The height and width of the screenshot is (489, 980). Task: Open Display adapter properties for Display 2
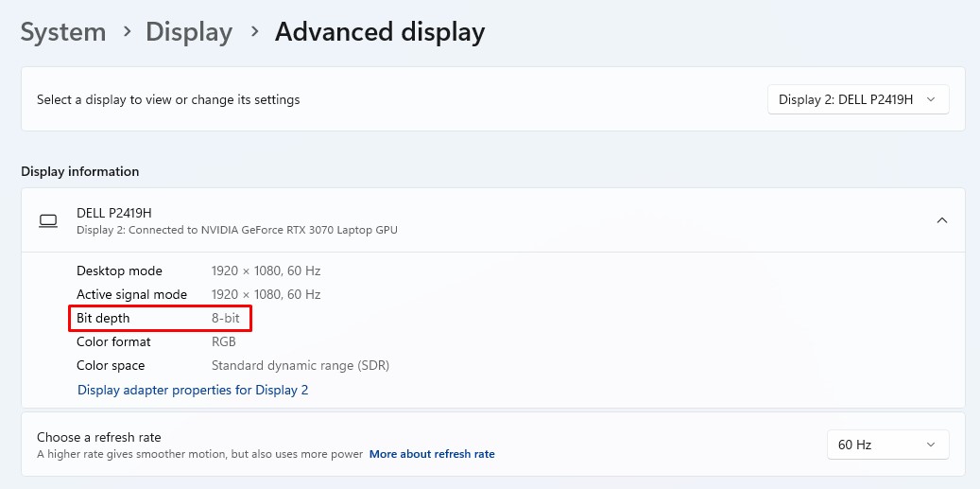pos(193,391)
